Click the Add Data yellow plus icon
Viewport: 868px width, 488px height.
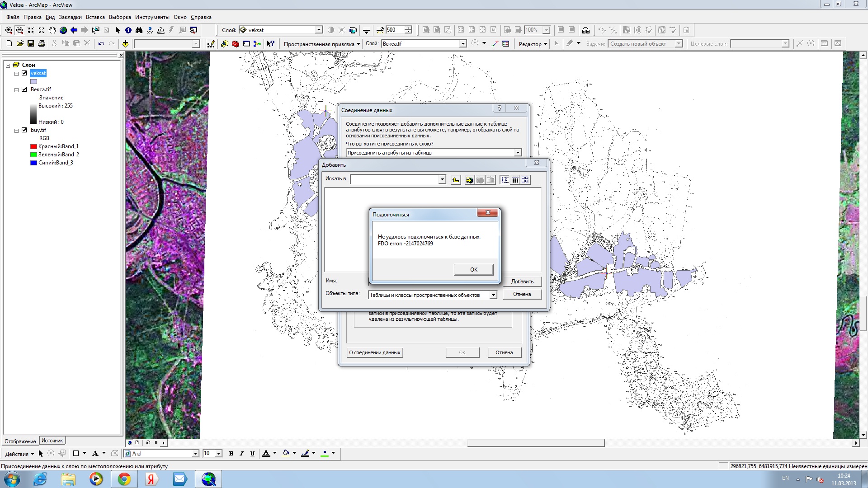(125, 44)
